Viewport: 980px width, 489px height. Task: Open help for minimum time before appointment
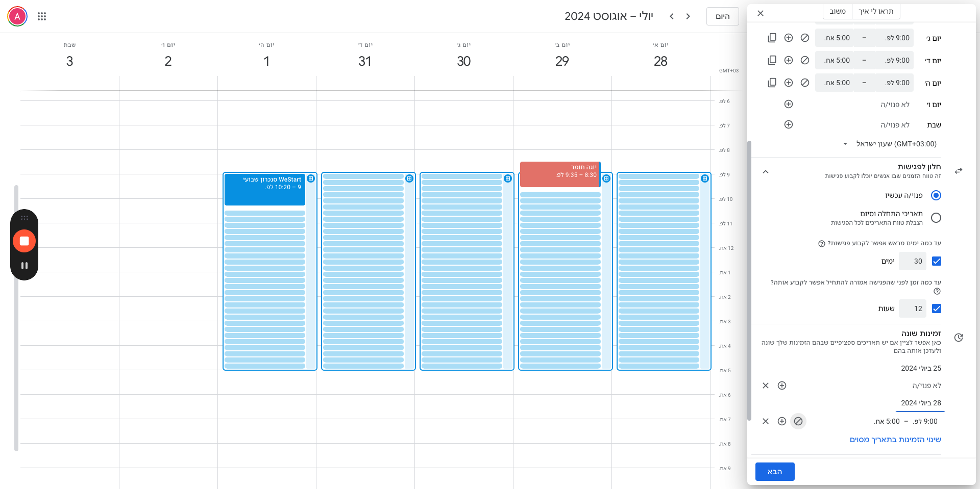point(937,292)
